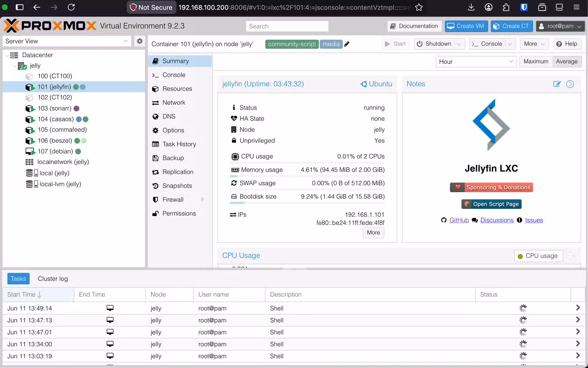Click the Proxmox logo

(50, 26)
